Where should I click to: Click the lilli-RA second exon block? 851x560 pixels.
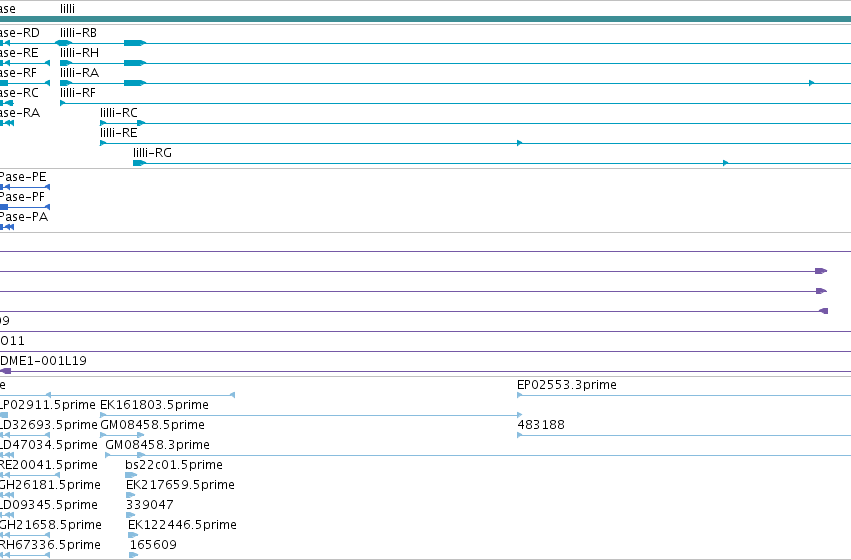click(x=135, y=83)
